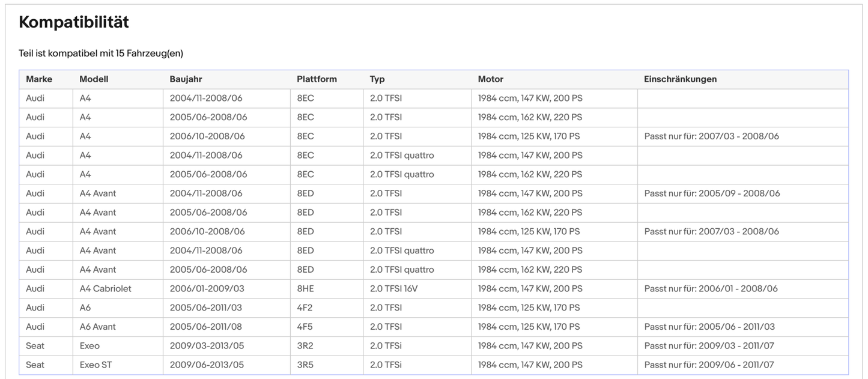Click the Kompatibilität heading

pyautogui.click(x=74, y=23)
